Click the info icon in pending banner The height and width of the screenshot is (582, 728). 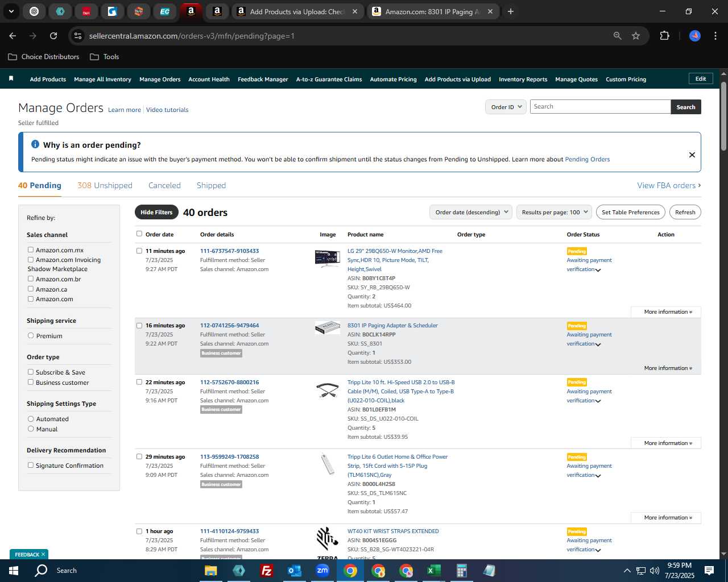(35, 144)
